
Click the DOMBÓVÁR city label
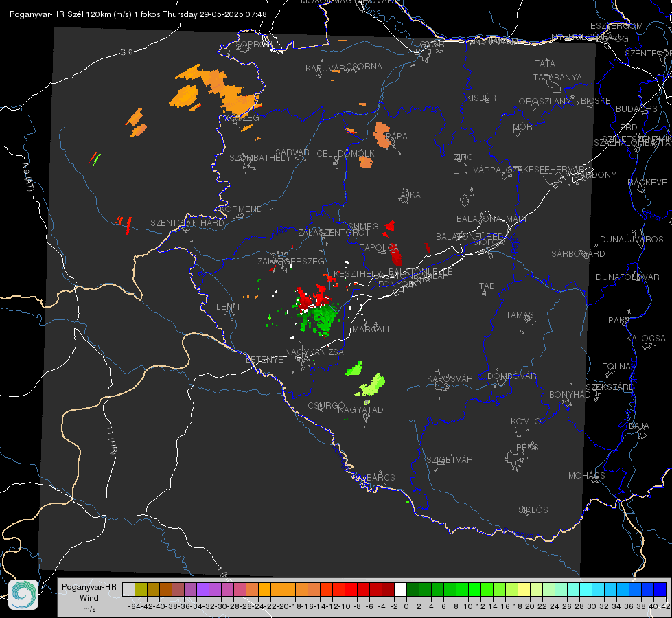511,376
